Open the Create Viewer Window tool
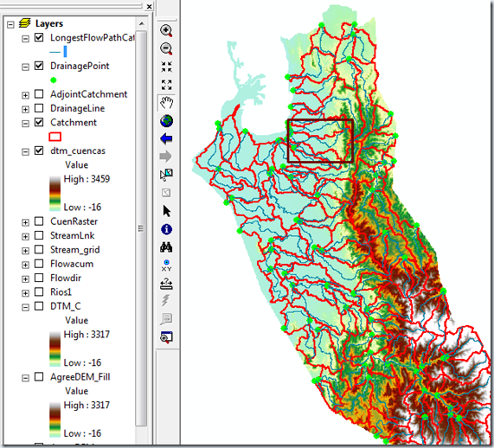The image size is (494, 448). [166, 336]
